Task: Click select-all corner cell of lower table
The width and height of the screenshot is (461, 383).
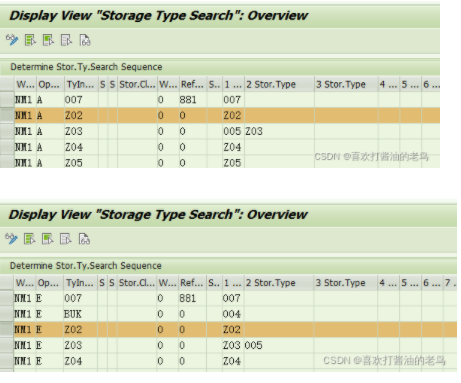Action: (7, 283)
